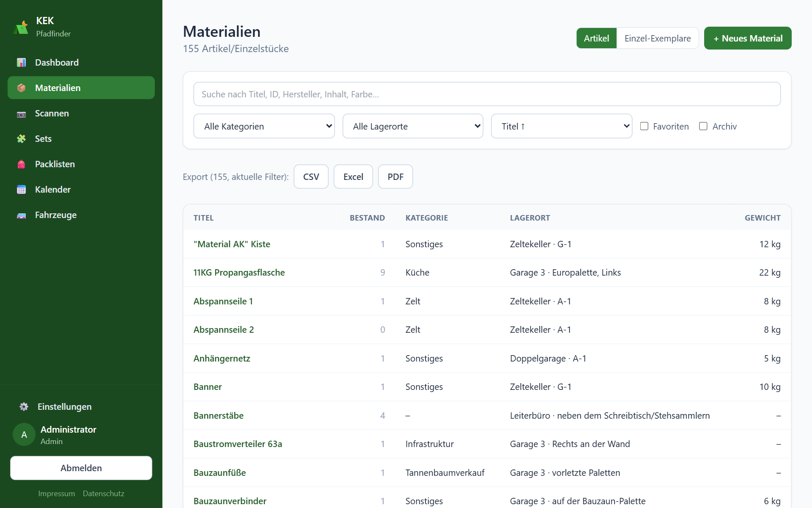Open the Alle Kategorien dropdown

click(264, 126)
